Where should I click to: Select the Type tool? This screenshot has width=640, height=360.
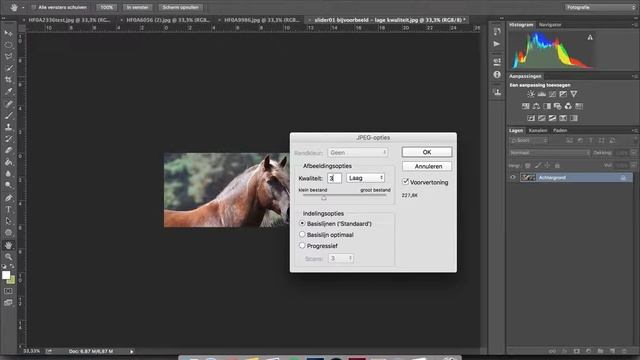8,209
